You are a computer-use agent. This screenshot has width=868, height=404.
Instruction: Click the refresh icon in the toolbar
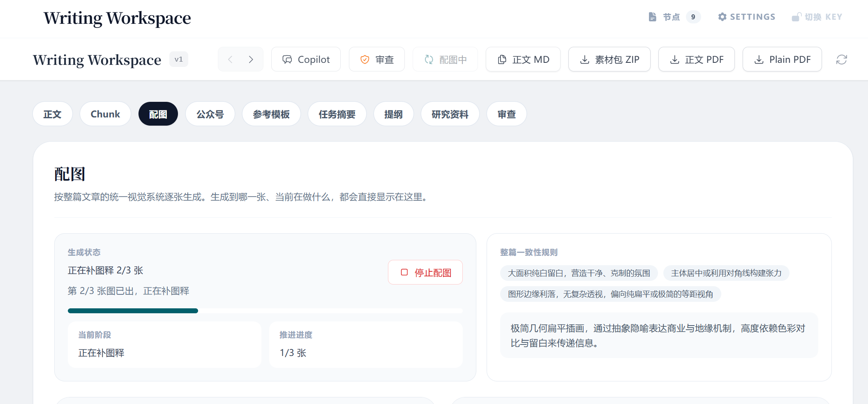(x=841, y=60)
